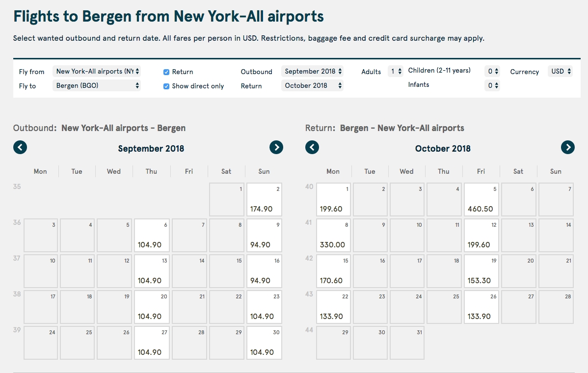Screen dimensions: 588x373
Task: Select return October 15 fare 170.60
Action: (x=333, y=271)
